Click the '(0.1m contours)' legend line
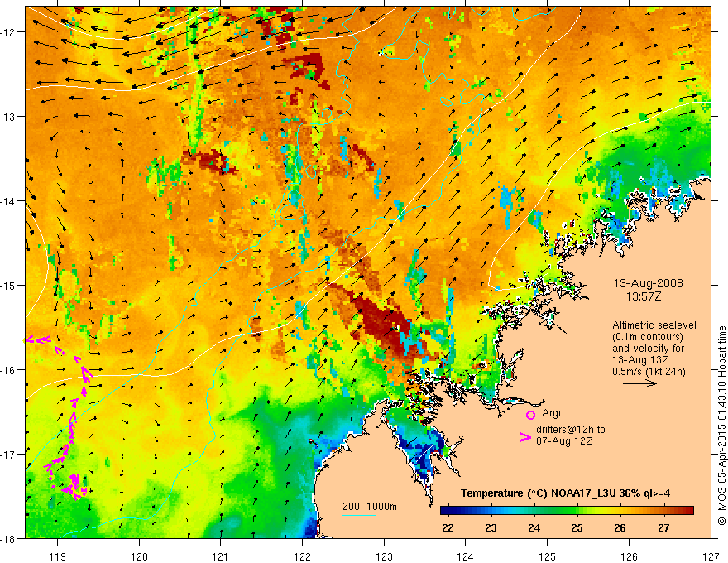Screen dimensions: 728x563 click(648, 337)
